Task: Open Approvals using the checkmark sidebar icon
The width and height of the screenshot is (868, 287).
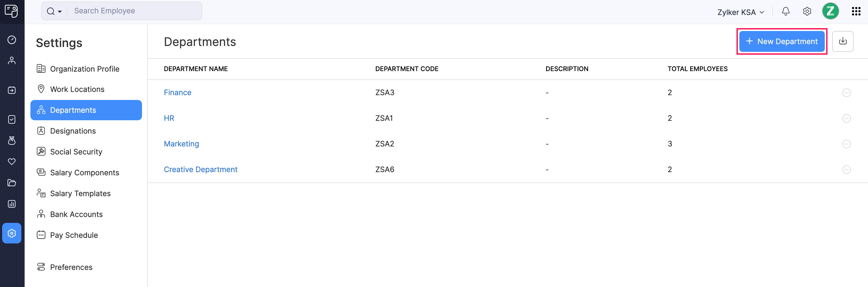Action: click(12, 119)
